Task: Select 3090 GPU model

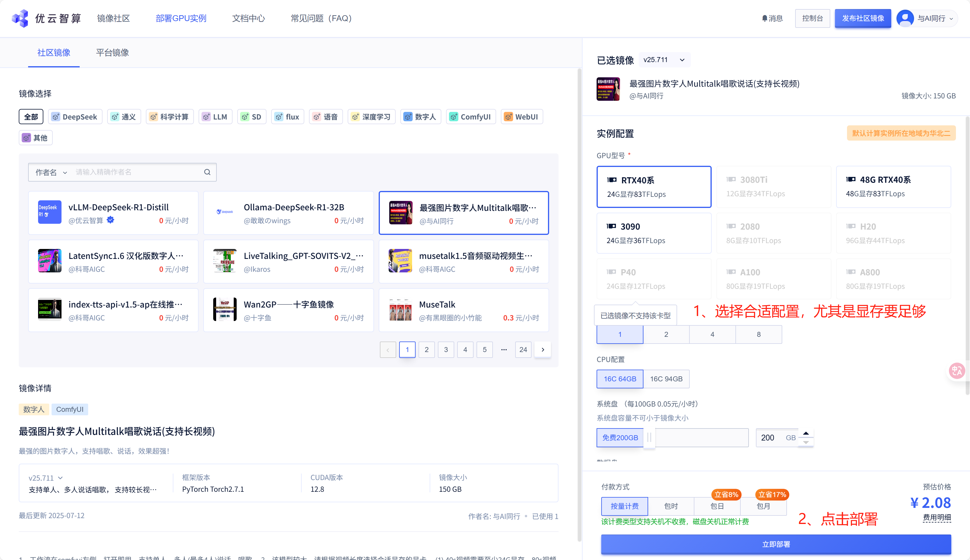Action: 654,233
